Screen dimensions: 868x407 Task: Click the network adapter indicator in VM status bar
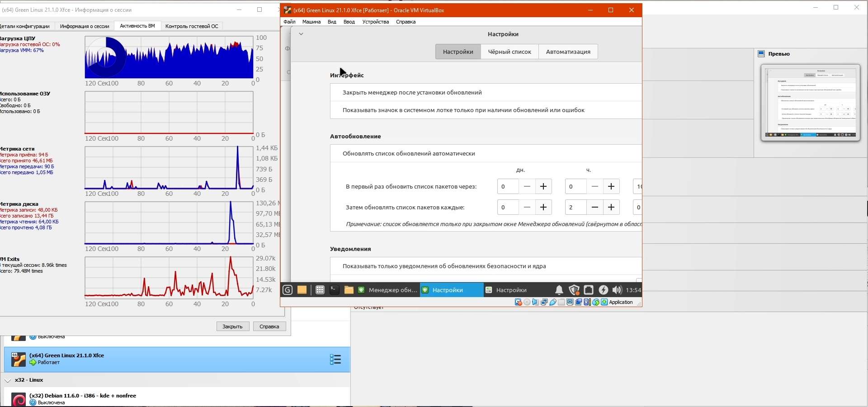point(544,303)
